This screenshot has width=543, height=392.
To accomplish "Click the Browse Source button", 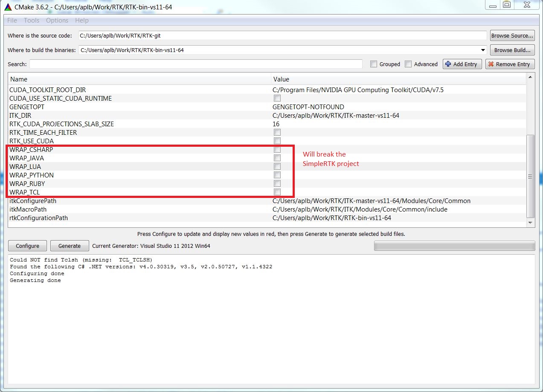I will click(x=512, y=35).
